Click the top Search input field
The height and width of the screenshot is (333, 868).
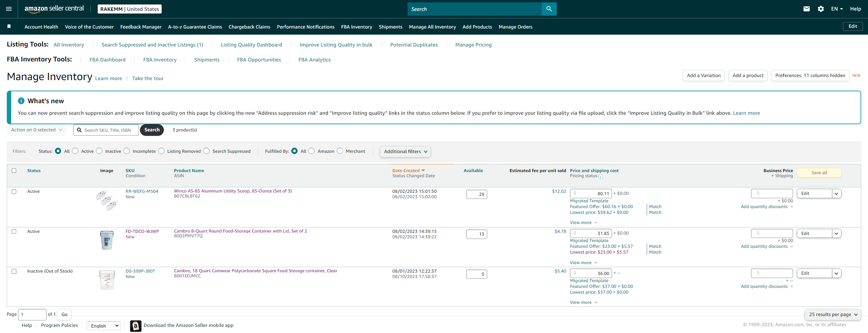(475, 9)
